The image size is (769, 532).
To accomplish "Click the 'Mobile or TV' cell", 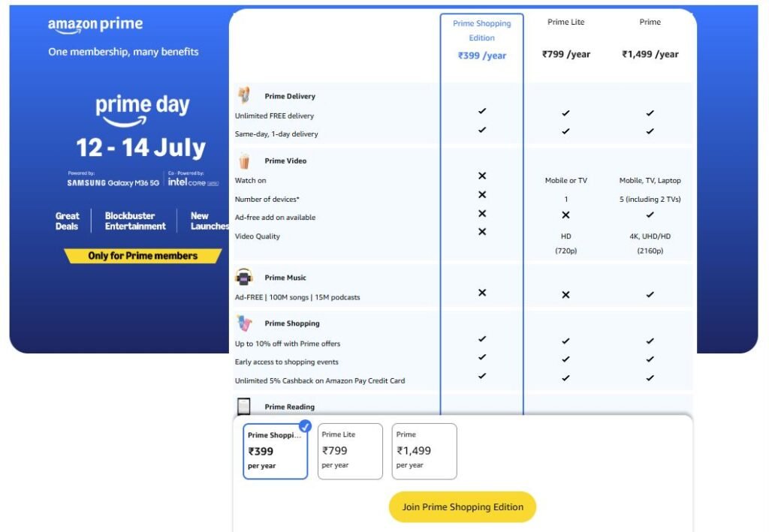I will pyautogui.click(x=566, y=180).
